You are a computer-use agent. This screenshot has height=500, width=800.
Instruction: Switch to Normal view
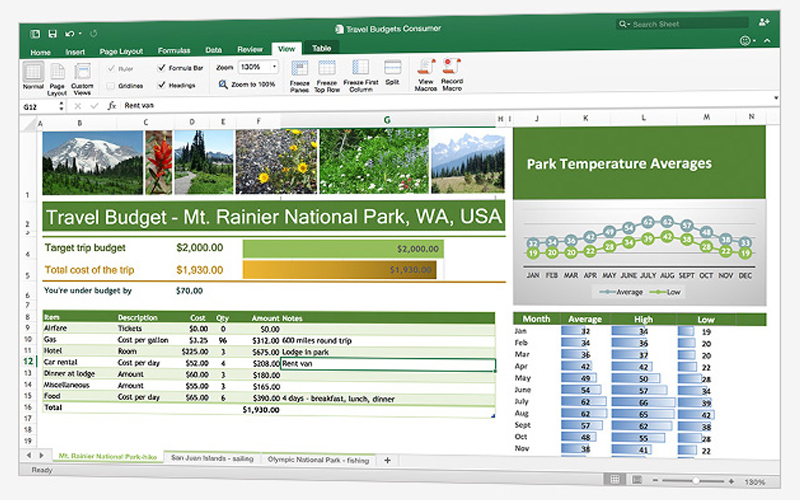[x=33, y=76]
